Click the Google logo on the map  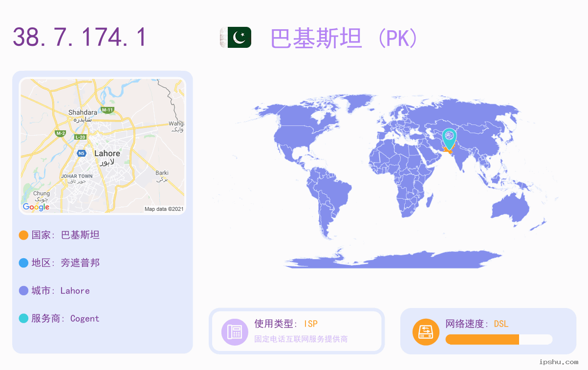point(36,207)
